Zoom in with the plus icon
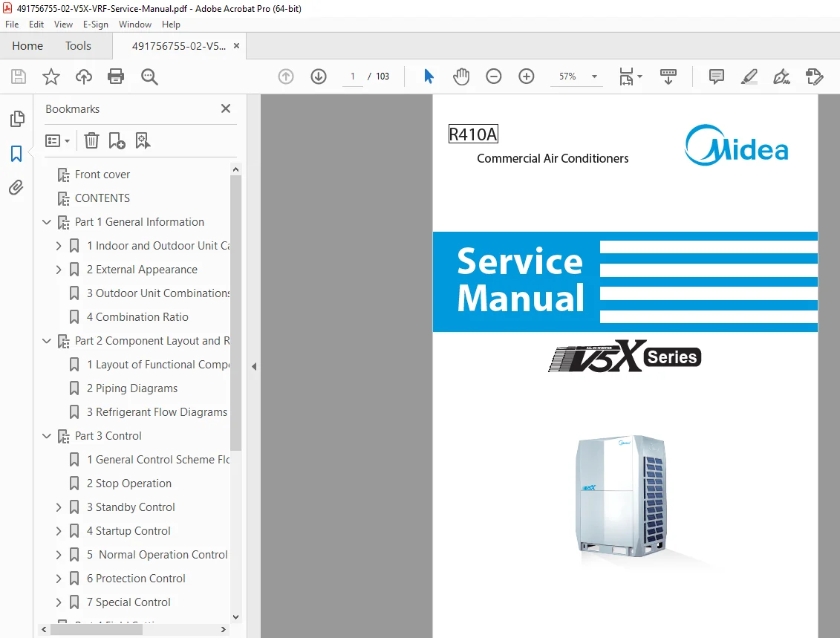This screenshot has width=840, height=638. (527, 77)
